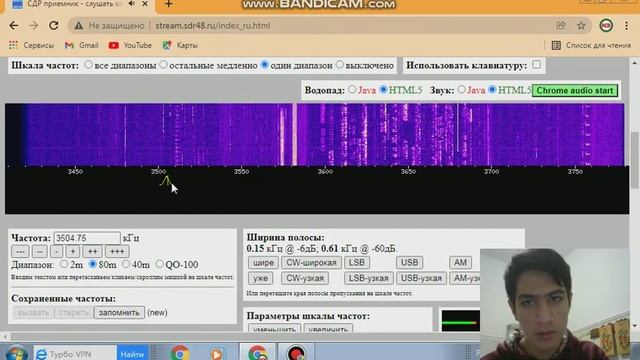This screenshot has width=640, height=360.
Task: Click the Windows Start button
Action: tap(16, 353)
